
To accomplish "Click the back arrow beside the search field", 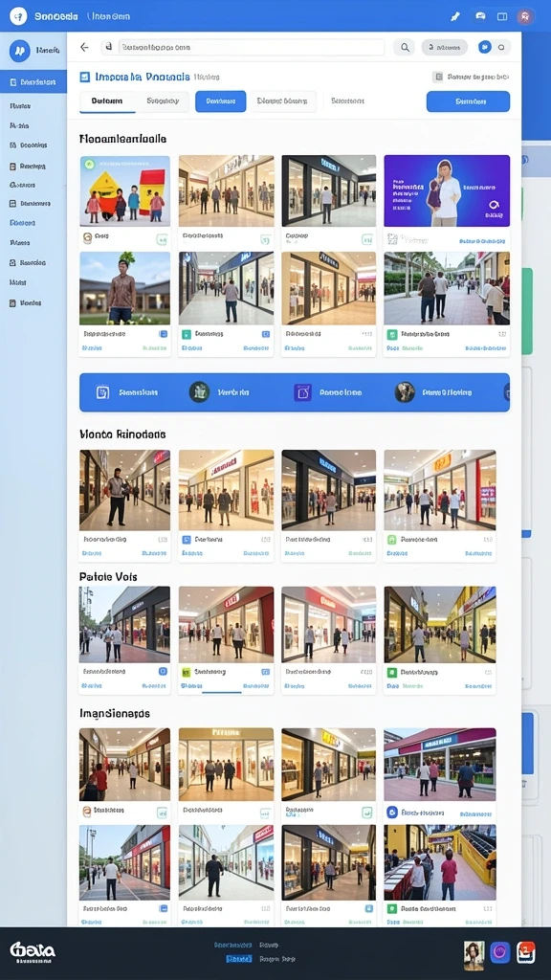I will click(84, 48).
